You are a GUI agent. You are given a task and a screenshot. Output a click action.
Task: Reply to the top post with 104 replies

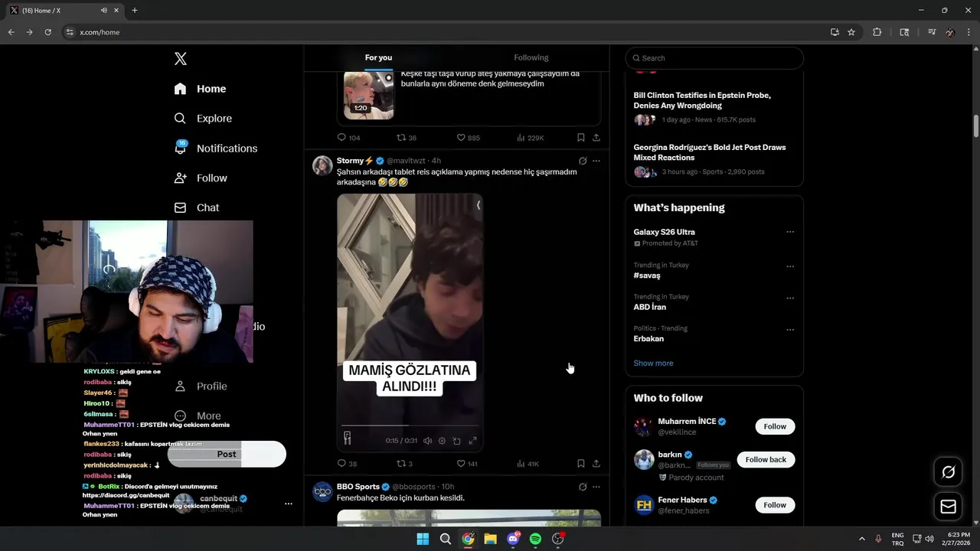[x=348, y=138]
